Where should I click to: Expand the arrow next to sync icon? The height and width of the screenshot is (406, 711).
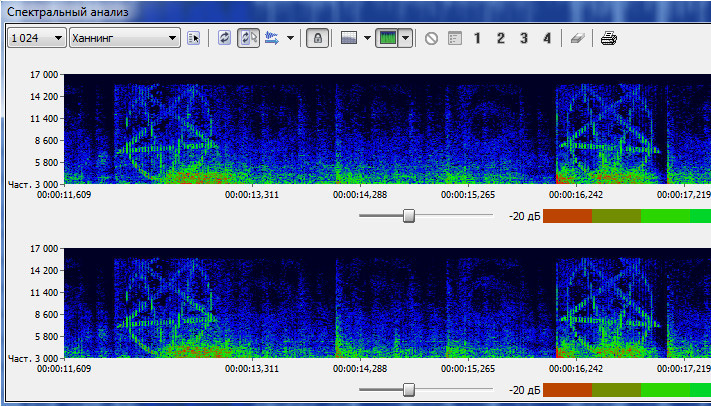tap(290, 38)
